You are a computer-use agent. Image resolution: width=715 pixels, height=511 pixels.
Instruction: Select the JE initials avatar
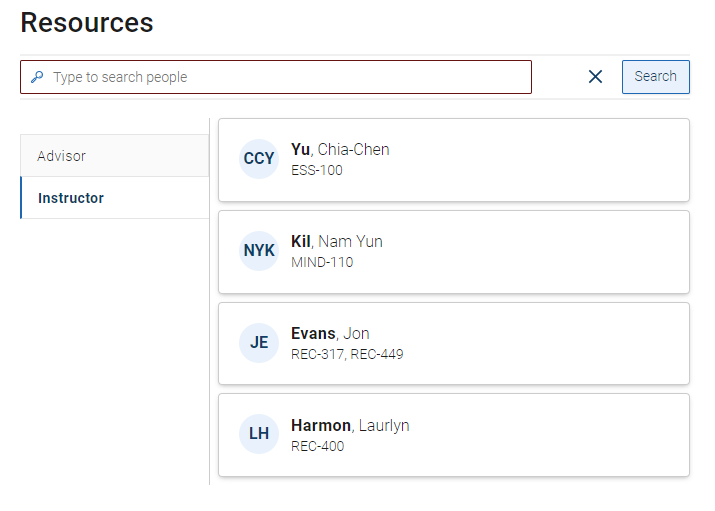(x=259, y=343)
